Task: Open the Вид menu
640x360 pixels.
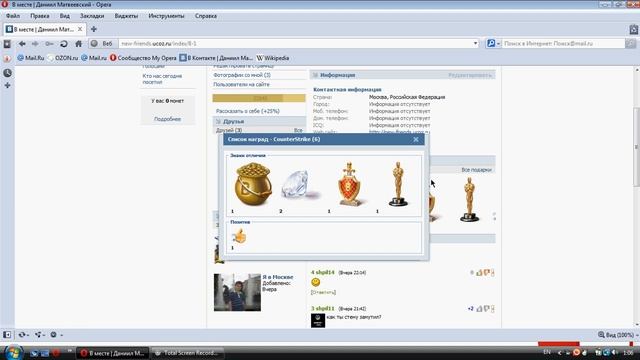Action: [64, 16]
